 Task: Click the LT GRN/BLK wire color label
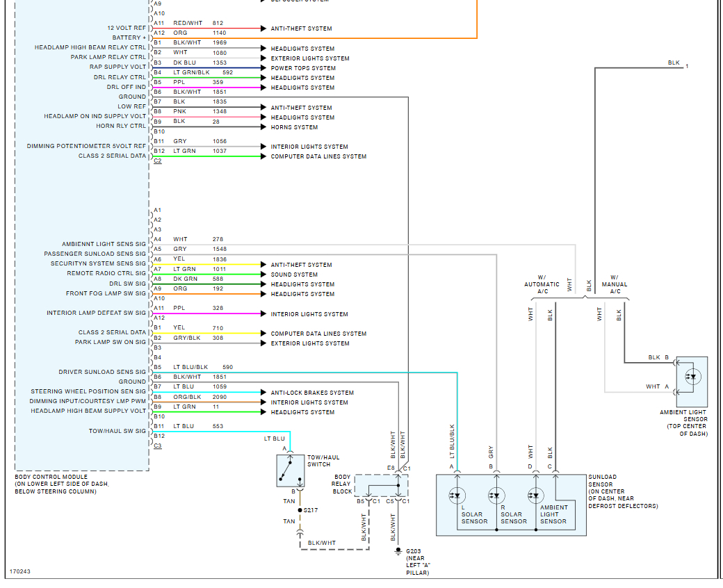click(x=191, y=72)
